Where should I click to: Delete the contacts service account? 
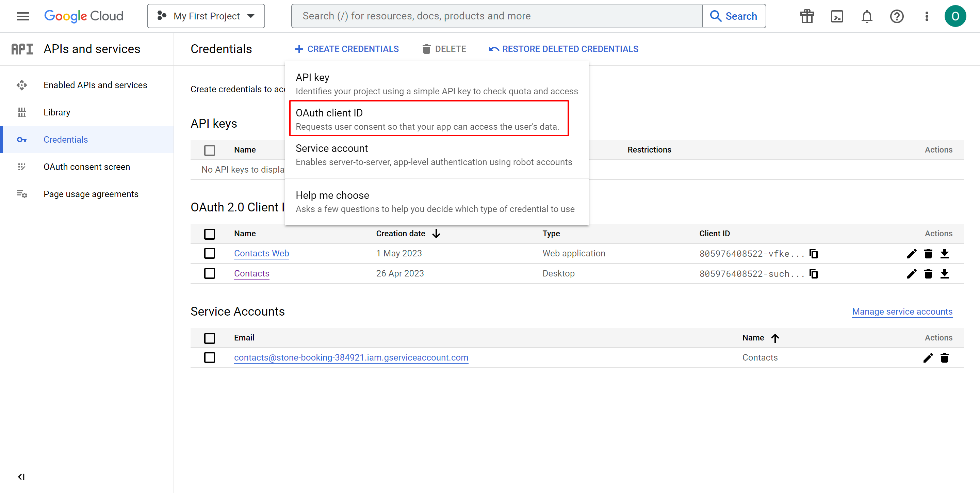click(x=945, y=358)
